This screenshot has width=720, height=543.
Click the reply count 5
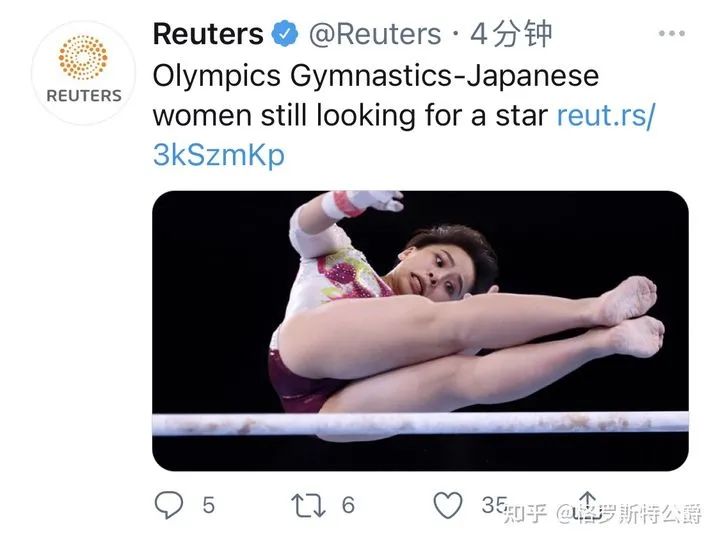[x=208, y=505]
